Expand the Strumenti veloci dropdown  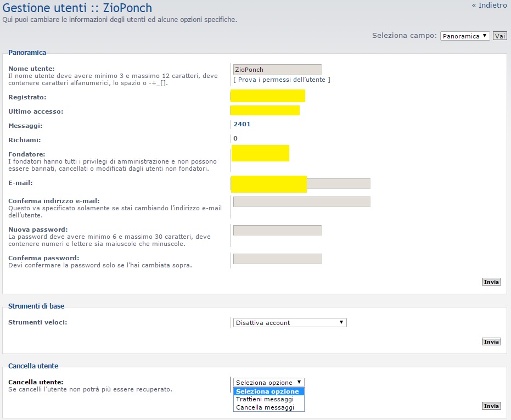(x=290, y=323)
